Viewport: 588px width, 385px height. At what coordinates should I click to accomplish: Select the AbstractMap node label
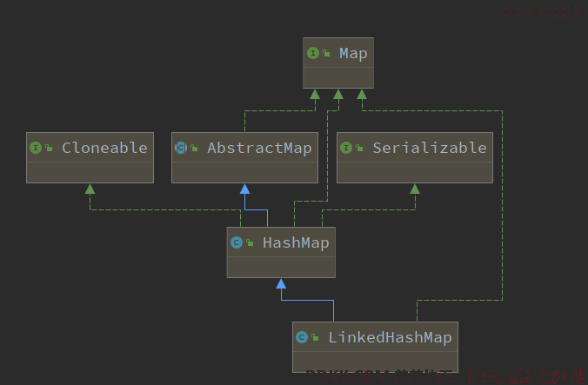(259, 149)
